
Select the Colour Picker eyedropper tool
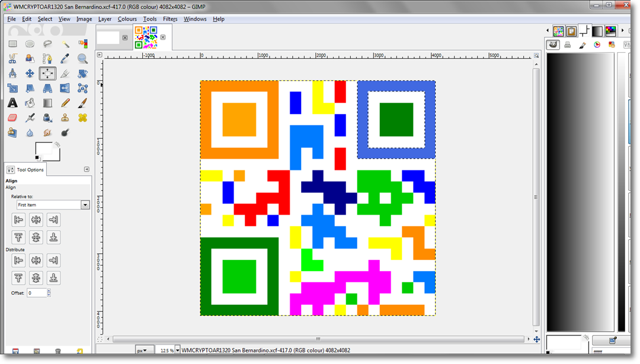click(65, 59)
